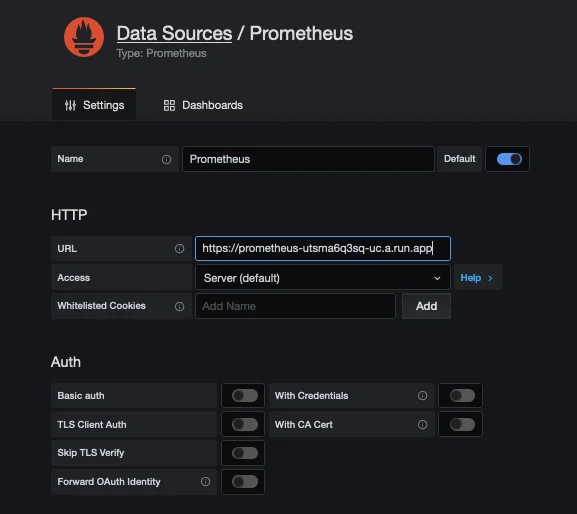This screenshot has width=577, height=514.
Task: Enable the Basic auth toggle
Action: point(245,396)
